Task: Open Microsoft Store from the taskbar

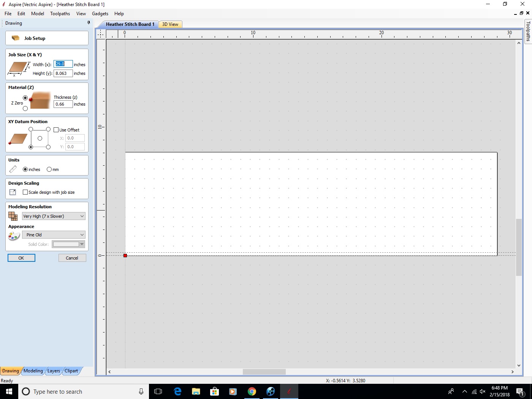Action: pos(215,391)
